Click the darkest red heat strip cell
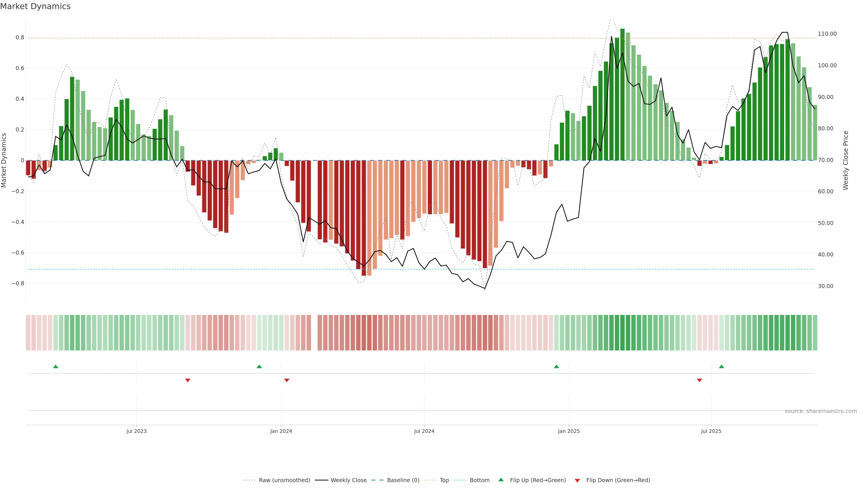The image size is (868, 488). click(364, 333)
